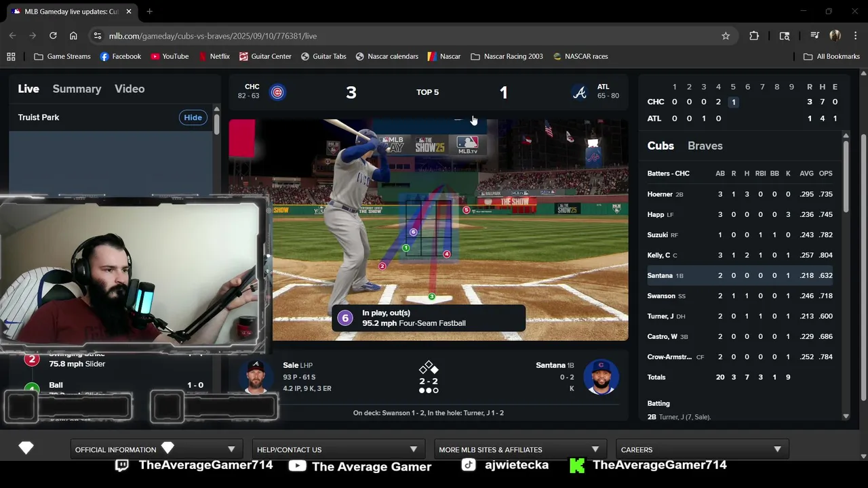
Task: Reload the MLB Gameday page
Action: tap(53, 36)
